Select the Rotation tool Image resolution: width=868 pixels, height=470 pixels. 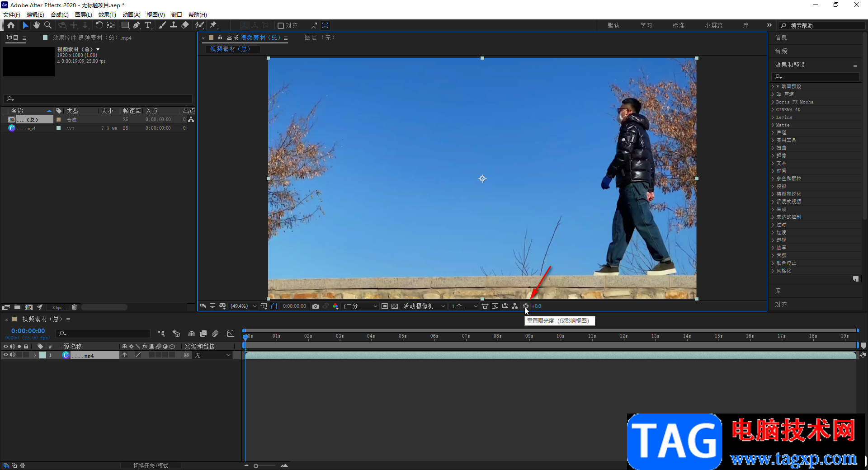[99, 25]
